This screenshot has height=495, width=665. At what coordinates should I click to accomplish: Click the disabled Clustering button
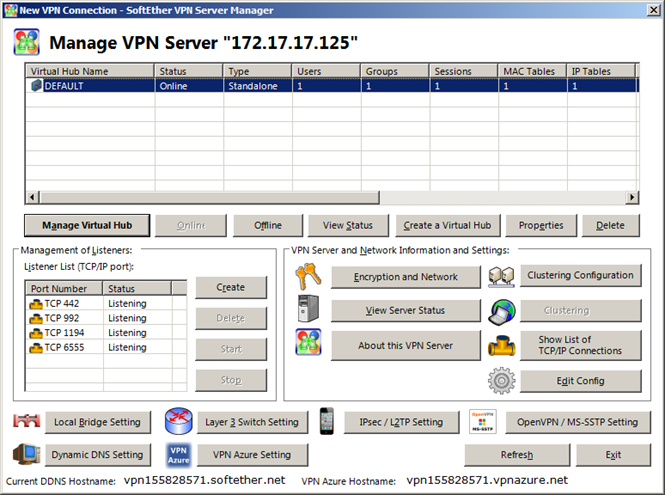[581, 310]
